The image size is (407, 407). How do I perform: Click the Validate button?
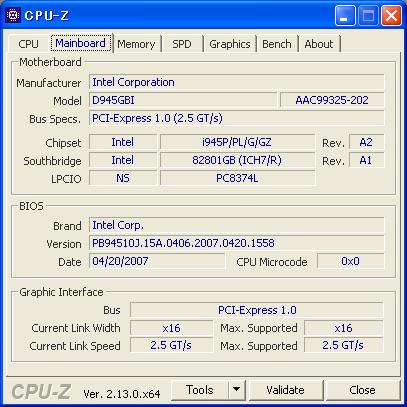tap(285, 390)
